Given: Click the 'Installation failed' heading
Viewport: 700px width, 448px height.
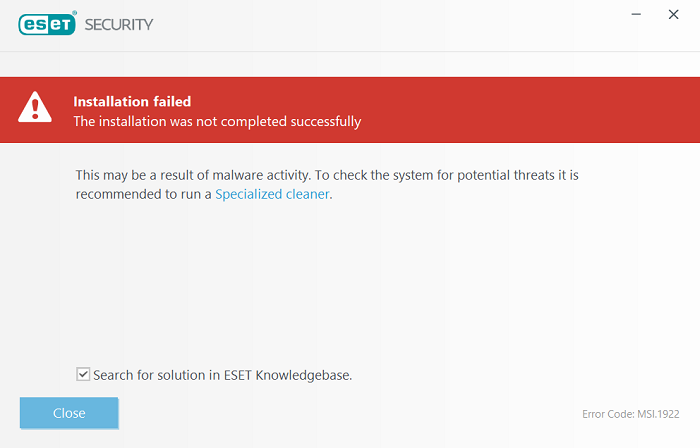Looking at the screenshot, I should (132, 101).
